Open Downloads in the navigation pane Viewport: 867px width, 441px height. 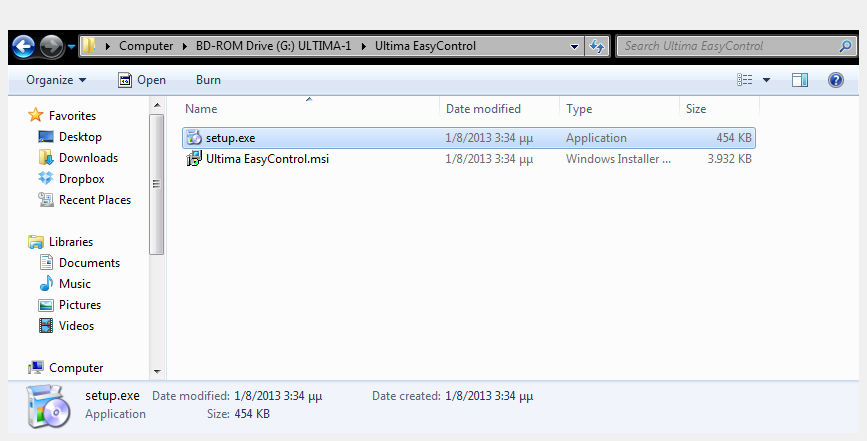point(88,158)
